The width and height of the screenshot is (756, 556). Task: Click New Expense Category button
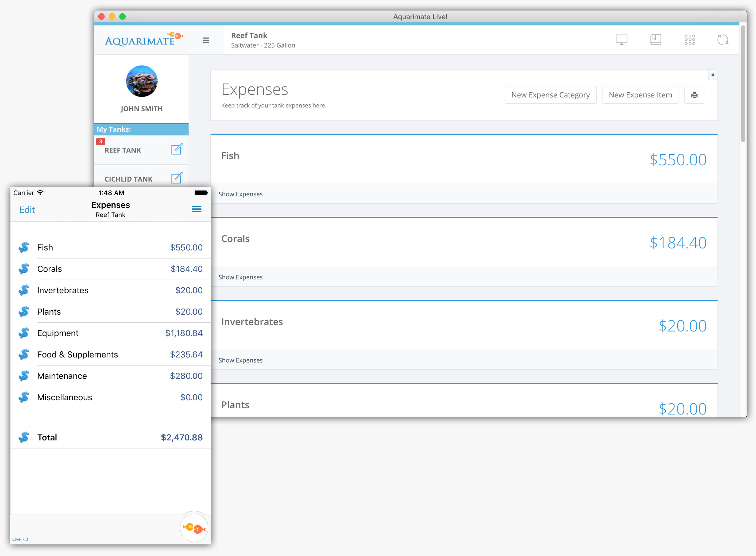pyautogui.click(x=551, y=95)
